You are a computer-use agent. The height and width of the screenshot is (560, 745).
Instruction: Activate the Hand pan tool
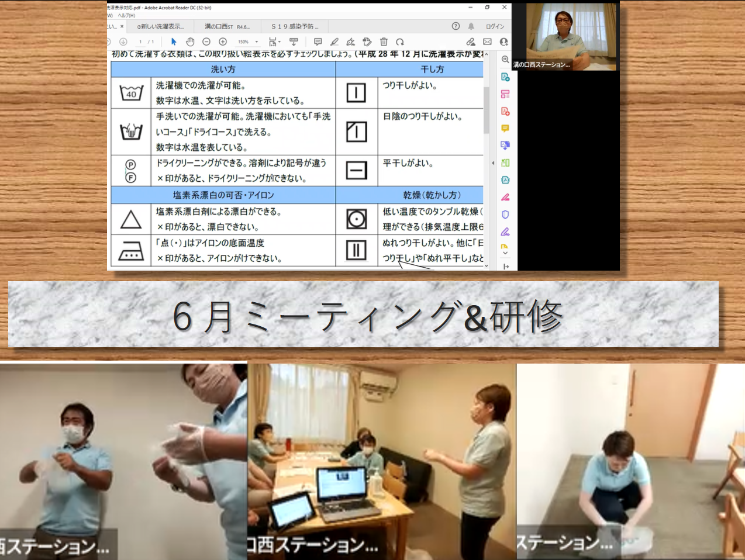pyautogui.click(x=190, y=42)
